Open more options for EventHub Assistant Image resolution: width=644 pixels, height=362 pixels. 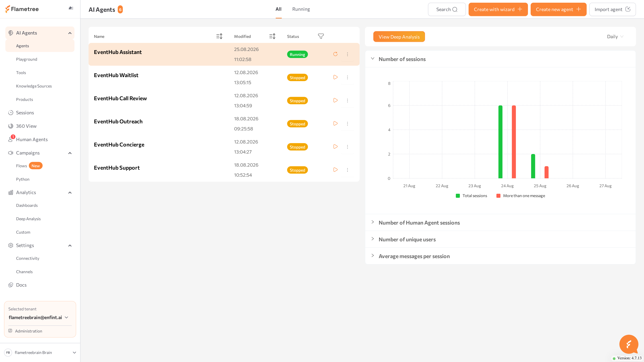(x=347, y=54)
